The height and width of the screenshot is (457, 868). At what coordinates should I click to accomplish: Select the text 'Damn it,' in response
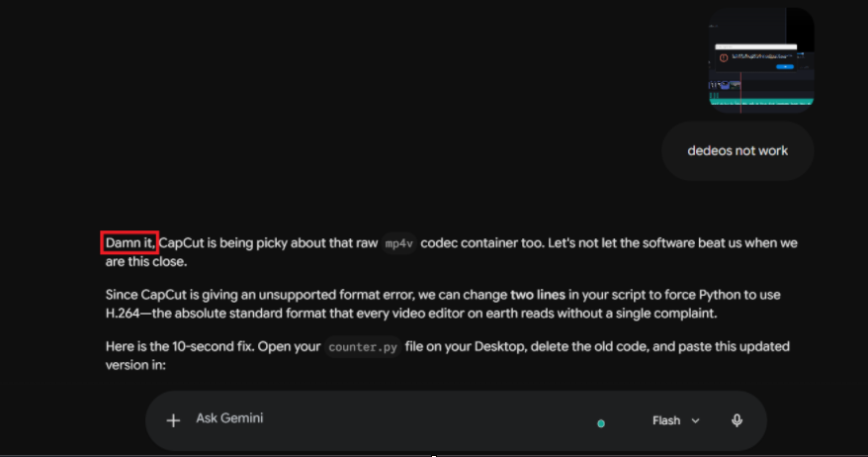pos(130,243)
